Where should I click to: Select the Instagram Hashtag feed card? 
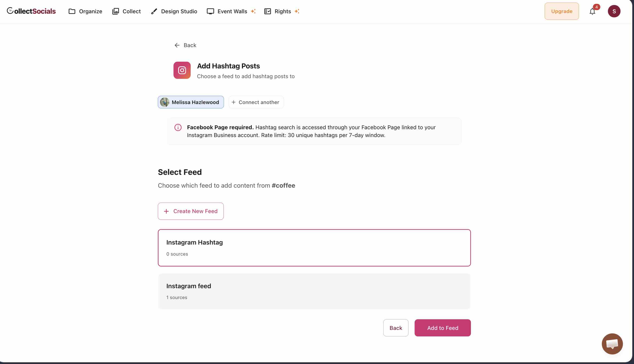coord(314,248)
